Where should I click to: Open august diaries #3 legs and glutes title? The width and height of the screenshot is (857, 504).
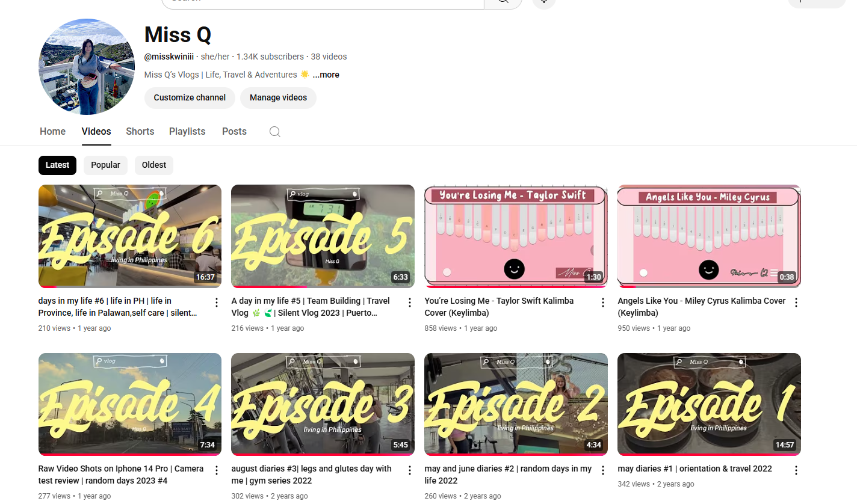click(311, 475)
